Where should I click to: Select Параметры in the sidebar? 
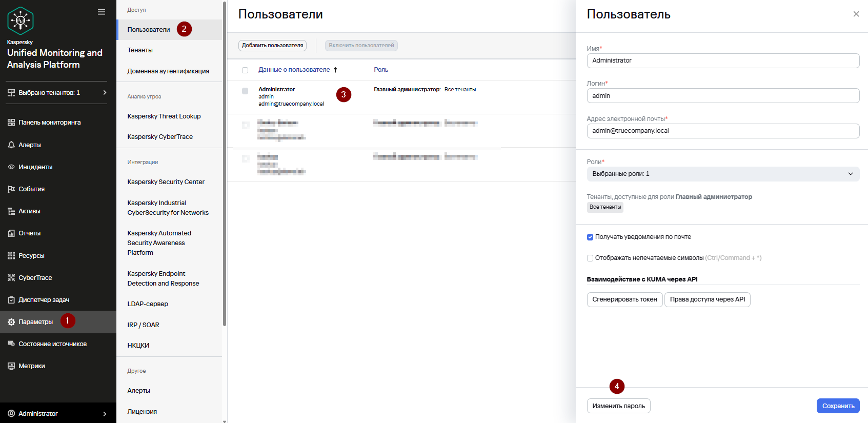click(58, 322)
